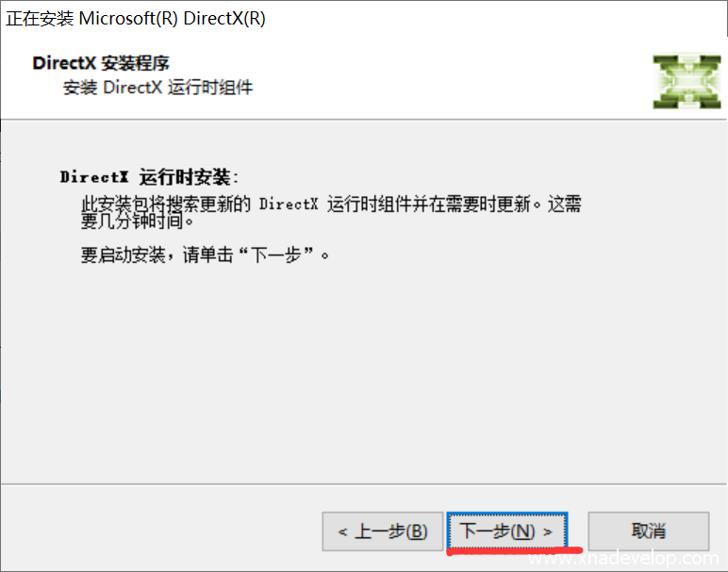Click the DirectX 运行时安装 label
Viewport: 728px width, 572px height.
pyautogui.click(x=149, y=177)
